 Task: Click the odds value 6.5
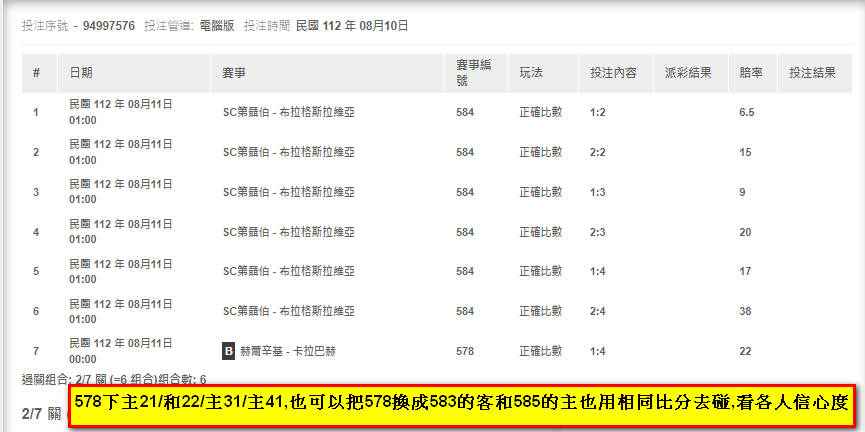point(747,113)
